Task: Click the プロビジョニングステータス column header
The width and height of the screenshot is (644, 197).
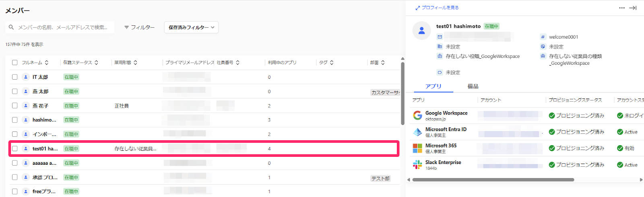Action: [575, 100]
